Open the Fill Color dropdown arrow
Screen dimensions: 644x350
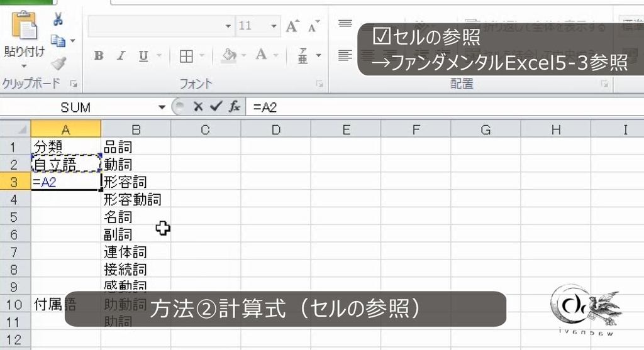[x=243, y=55]
